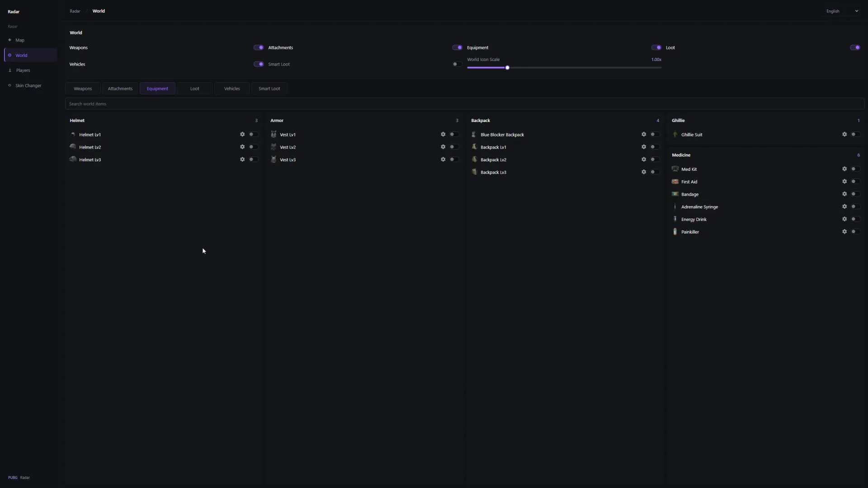Click the Backpack Lv2 item icon
This screenshot has width=868, height=488.
click(x=474, y=160)
